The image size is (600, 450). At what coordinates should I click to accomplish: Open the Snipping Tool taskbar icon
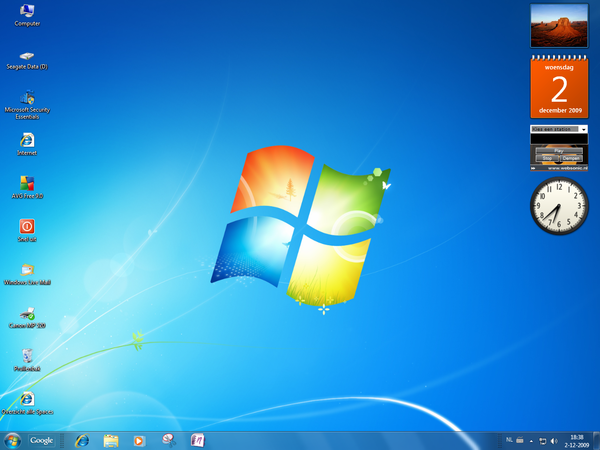pyautogui.click(x=168, y=440)
